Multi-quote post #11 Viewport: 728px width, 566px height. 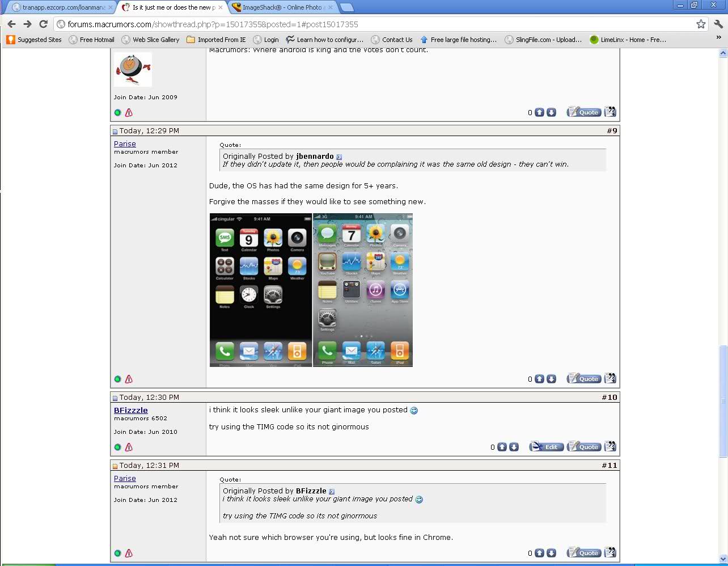[610, 552]
